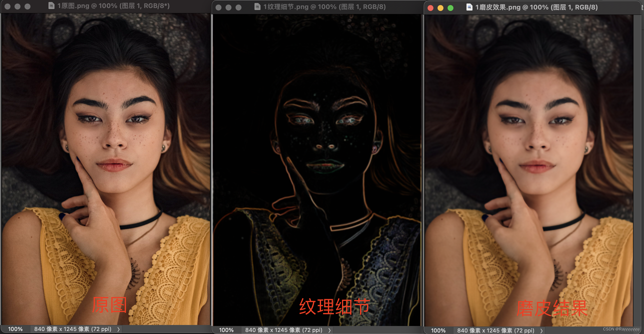Image resolution: width=644 pixels, height=334 pixels.
Task: Expand status arrow in 1原图.png window
Action: [x=118, y=329]
